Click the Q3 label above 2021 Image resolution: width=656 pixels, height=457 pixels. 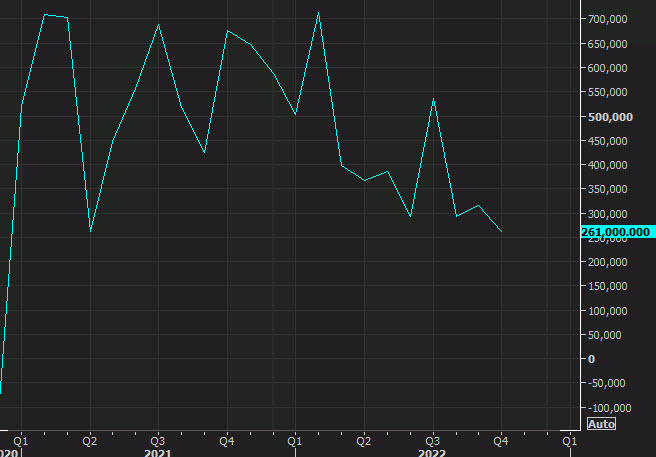pyautogui.click(x=157, y=441)
